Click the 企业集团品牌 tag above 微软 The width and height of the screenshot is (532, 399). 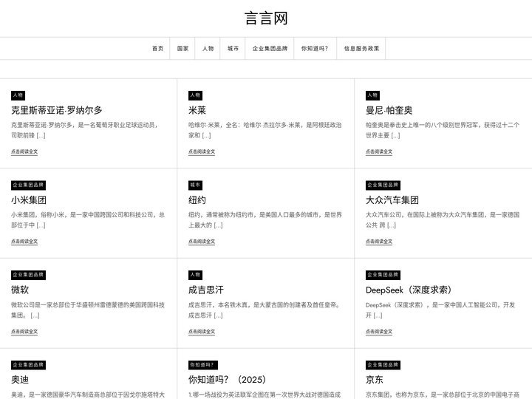(29, 275)
